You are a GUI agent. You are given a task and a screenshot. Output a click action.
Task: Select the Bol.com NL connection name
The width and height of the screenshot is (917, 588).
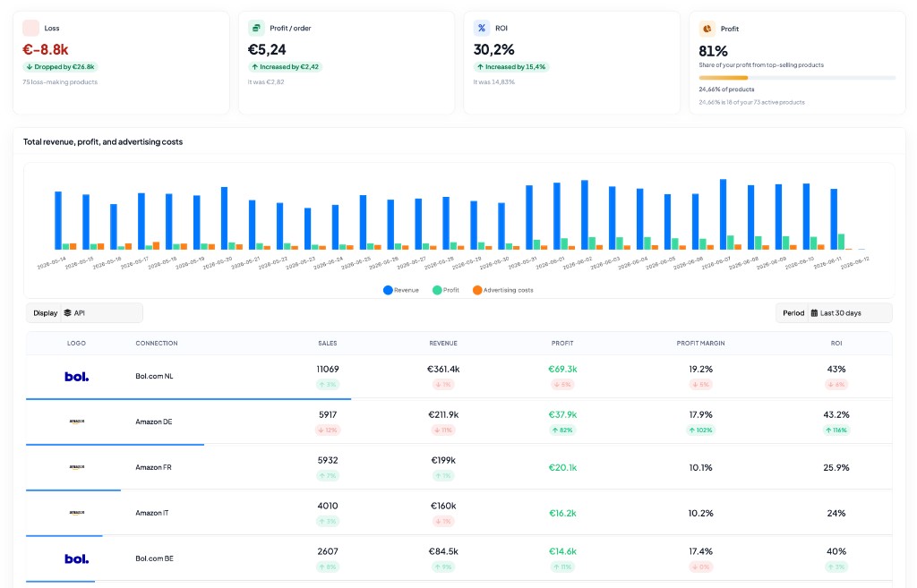[x=154, y=376]
